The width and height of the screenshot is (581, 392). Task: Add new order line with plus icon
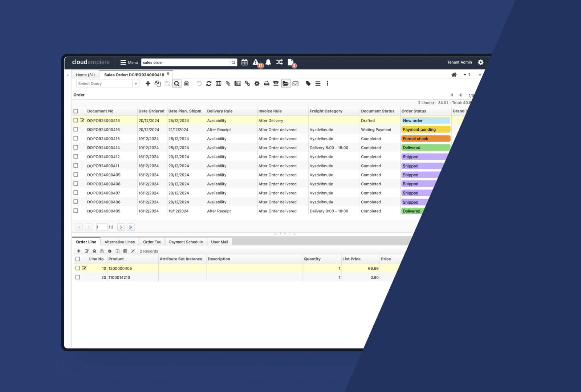tap(79, 251)
